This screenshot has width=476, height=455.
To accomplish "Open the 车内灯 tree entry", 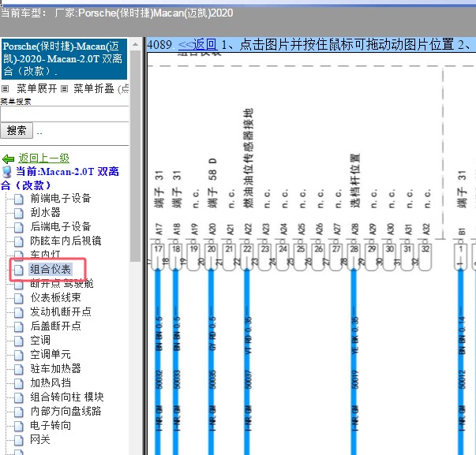I will pos(45,254).
